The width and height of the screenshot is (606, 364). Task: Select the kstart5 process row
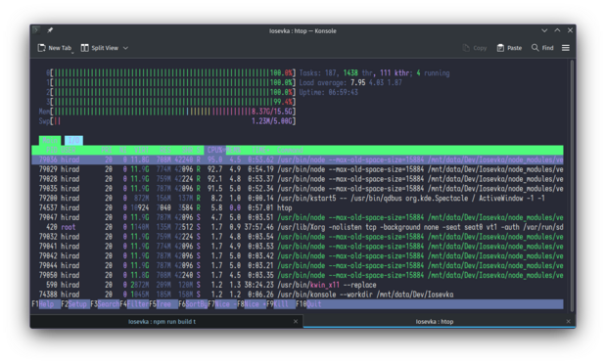[x=298, y=199]
